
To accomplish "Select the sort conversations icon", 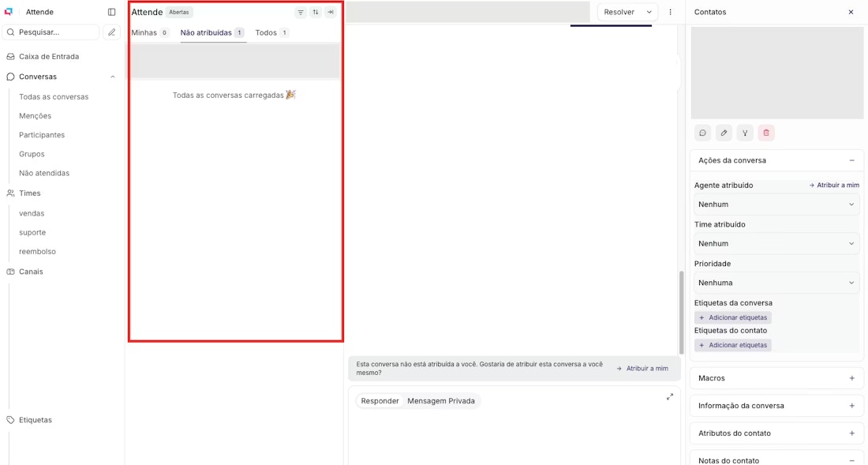I will tap(316, 13).
